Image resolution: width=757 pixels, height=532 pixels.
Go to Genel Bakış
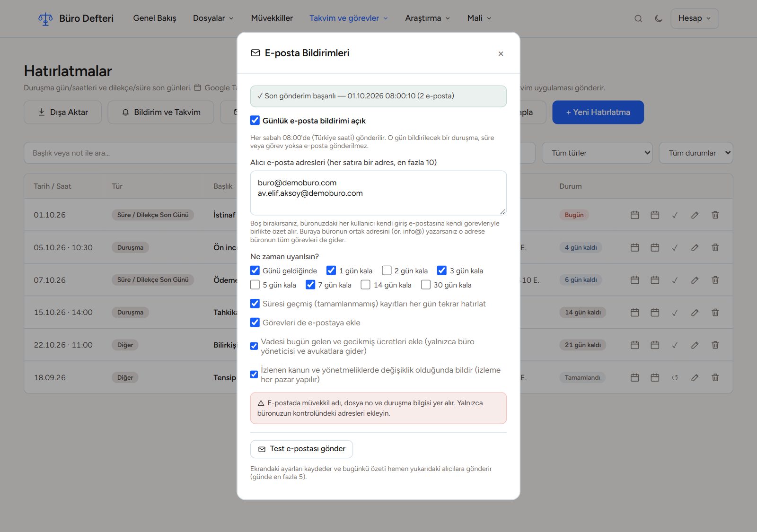tap(155, 18)
